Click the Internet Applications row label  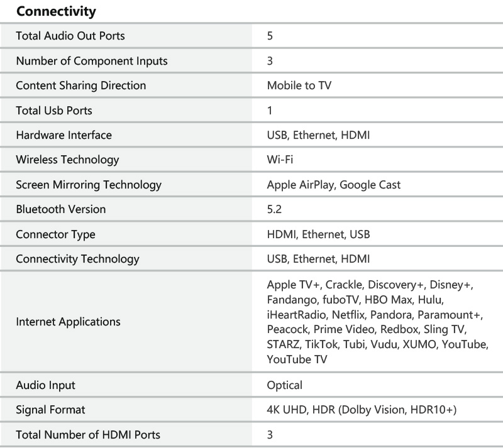click(x=68, y=322)
